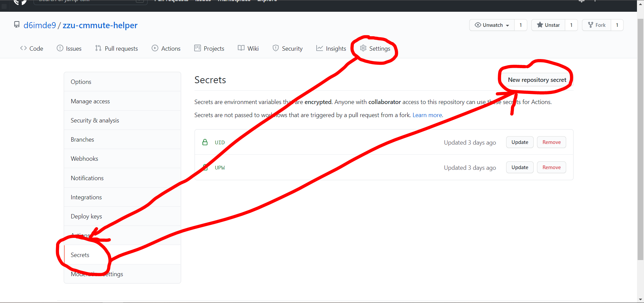Open the Issues tab
Viewport: 644px width, 303px height.
[x=69, y=48]
